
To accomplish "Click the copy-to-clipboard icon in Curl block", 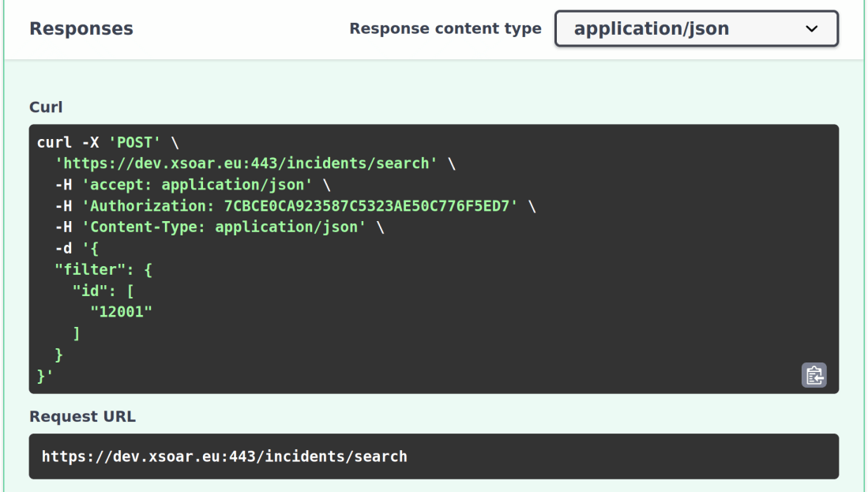I will (816, 376).
